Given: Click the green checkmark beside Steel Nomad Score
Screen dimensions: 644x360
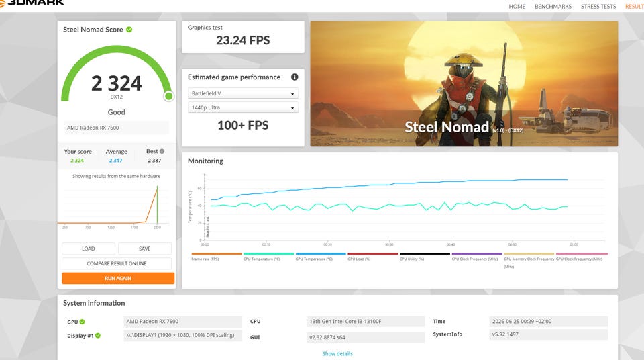Looking at the screenshot, I should [x=129, y=29].
